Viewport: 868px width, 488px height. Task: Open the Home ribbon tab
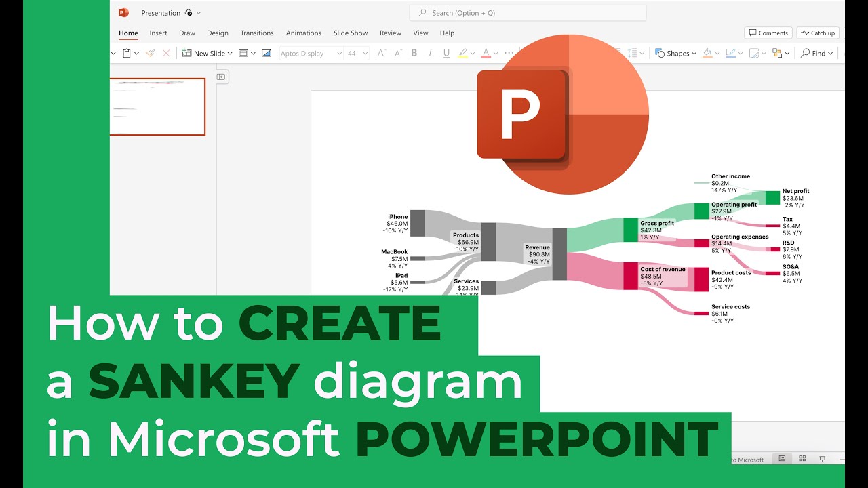pyautogui.click(x=128, y=33)
